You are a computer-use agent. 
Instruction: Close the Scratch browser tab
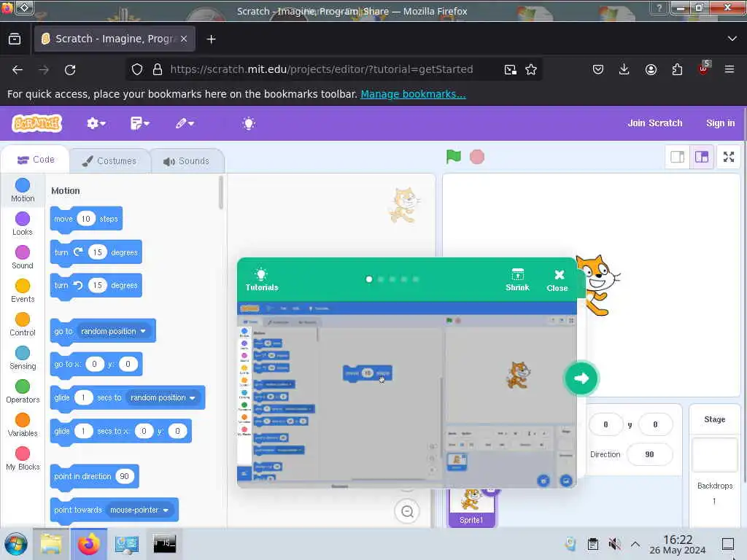(184, 39)
